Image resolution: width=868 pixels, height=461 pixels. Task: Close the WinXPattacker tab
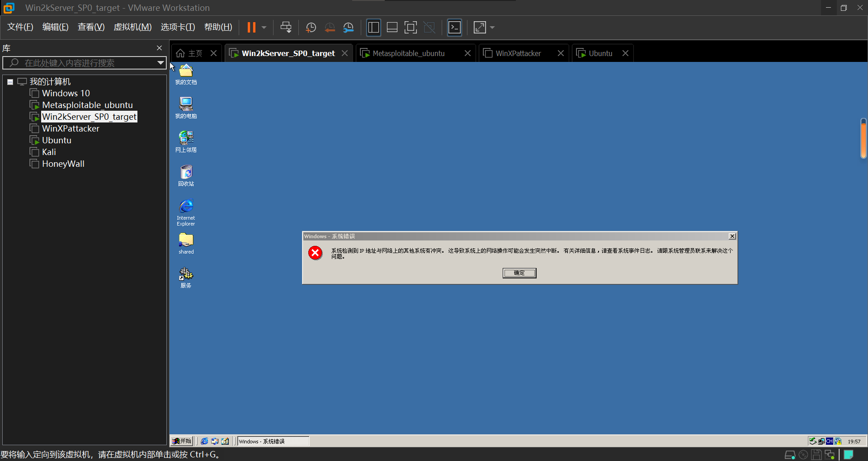pos(561,53)
